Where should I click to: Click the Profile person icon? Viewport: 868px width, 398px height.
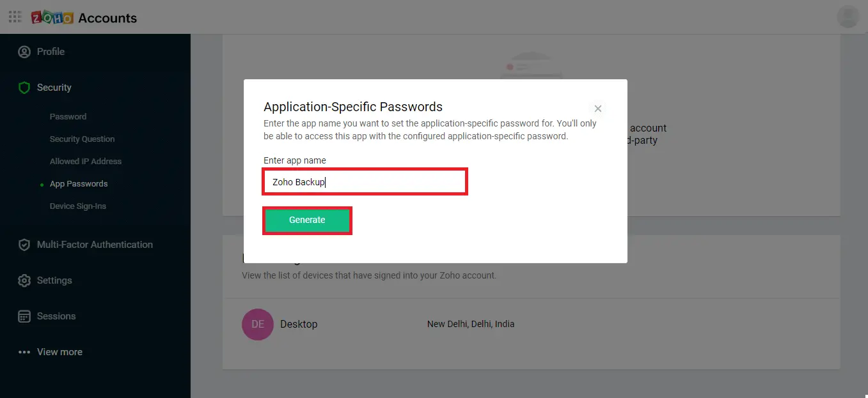point(24,52)
